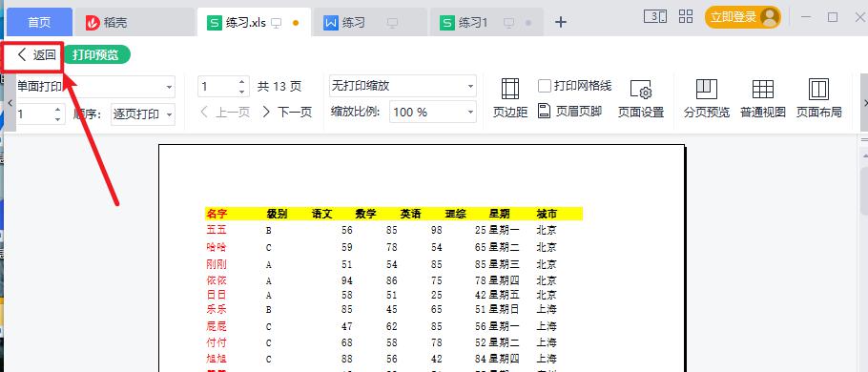868x372 pixels.
Task: Switch to the 练习.xls tab
Action: pyautogui.click(x=254, y=22)
